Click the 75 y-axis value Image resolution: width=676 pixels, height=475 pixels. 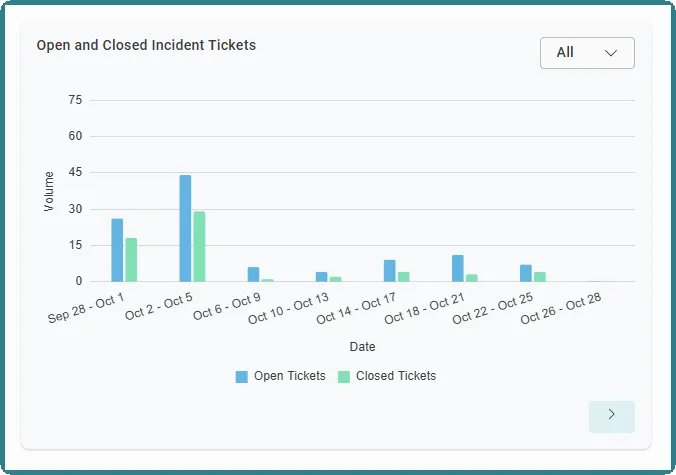coord(75,100)
